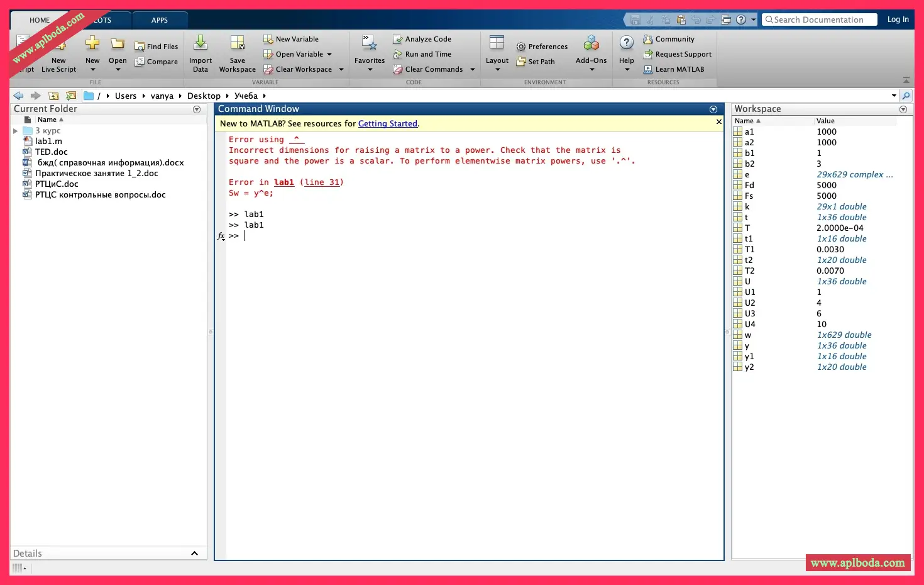
Task: Click the Set Path icon
Action: (x=521, y=62)
